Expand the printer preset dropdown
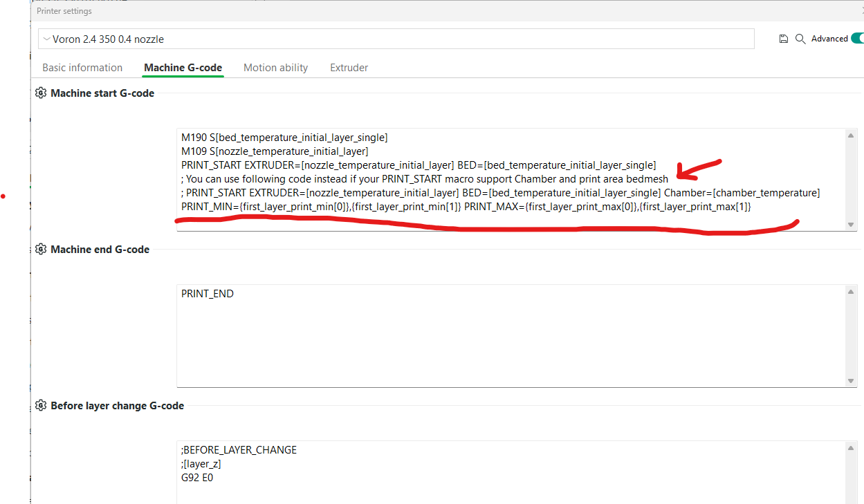Screen dimensions: 864x504 click(x=46, y=39)
